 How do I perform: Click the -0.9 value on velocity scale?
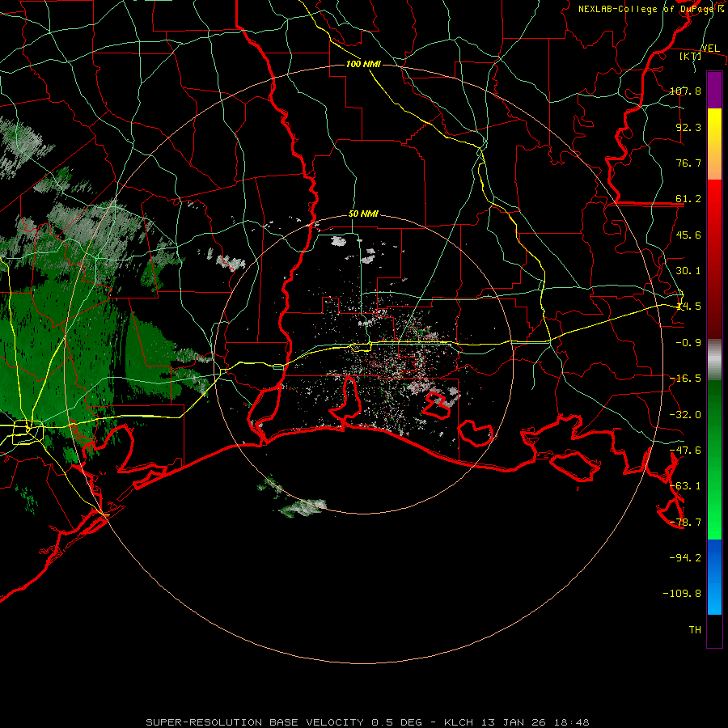point(688,343)
